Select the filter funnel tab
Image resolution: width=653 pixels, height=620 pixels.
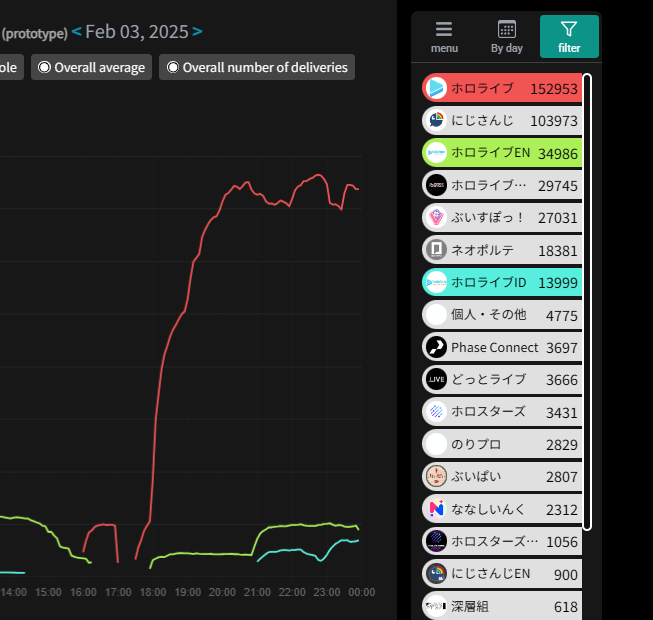569,37
